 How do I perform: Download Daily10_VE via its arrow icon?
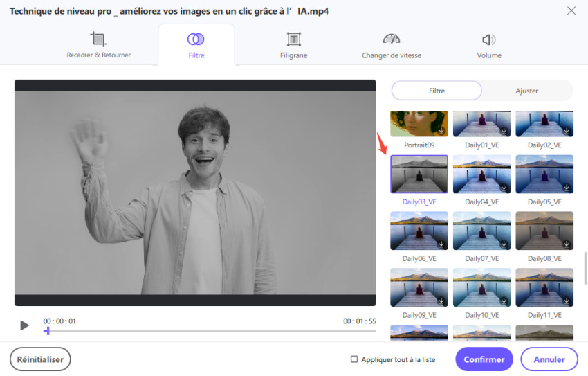click(x=504, y=301)
